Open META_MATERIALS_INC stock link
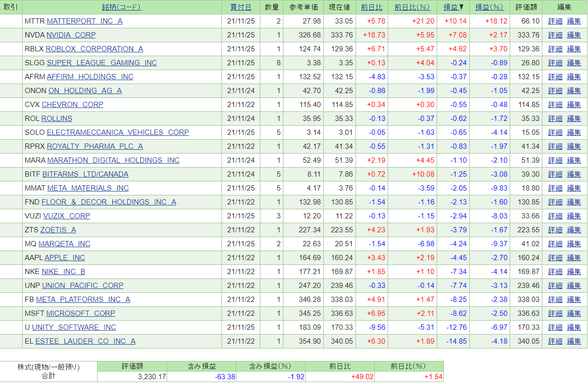588x384 pixels. click(88, 188)
